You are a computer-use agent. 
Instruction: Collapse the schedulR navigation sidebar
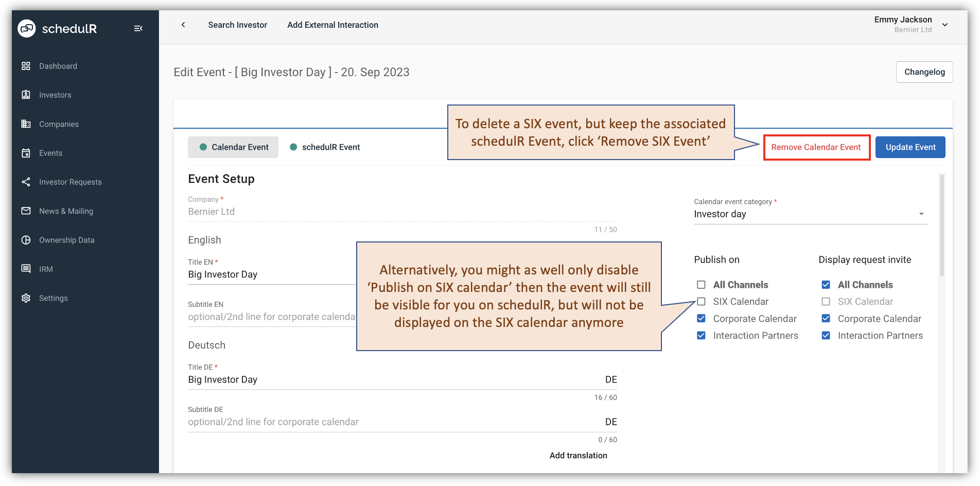click(138, 28)
